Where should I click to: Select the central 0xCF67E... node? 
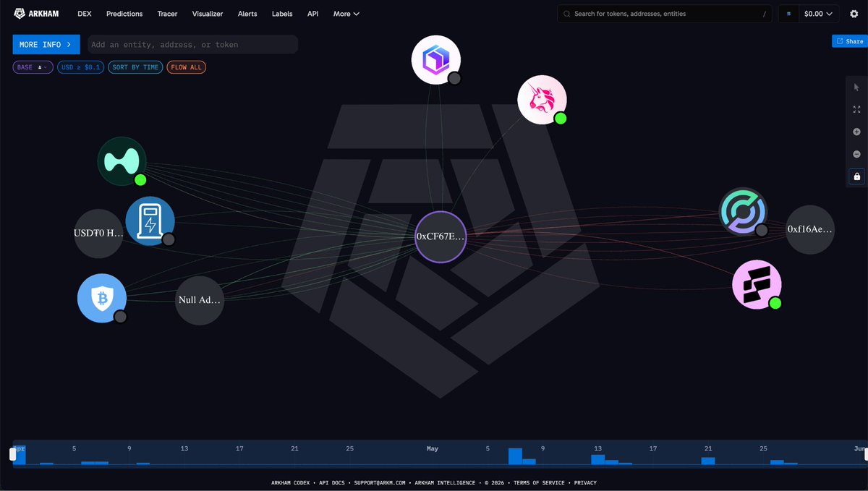[441, 236]
